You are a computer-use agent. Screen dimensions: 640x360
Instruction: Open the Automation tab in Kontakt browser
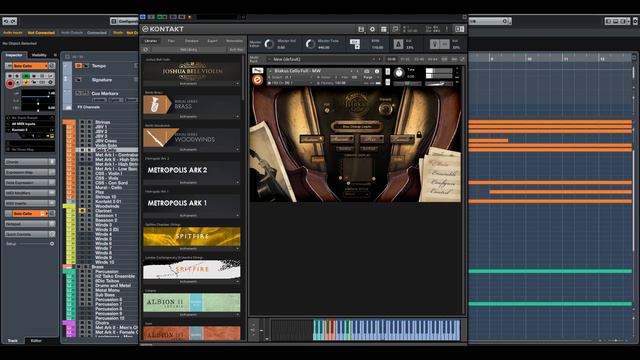click(x=234, y=41)
